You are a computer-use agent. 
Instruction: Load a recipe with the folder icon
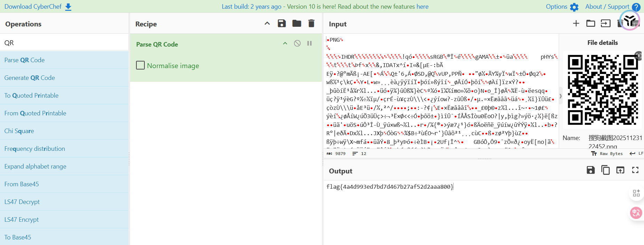pos(296,23)
